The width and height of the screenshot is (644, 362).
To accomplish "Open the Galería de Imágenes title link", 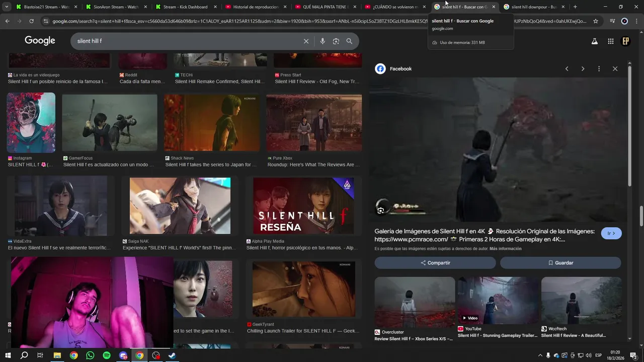I will click(x=485, y=235).
